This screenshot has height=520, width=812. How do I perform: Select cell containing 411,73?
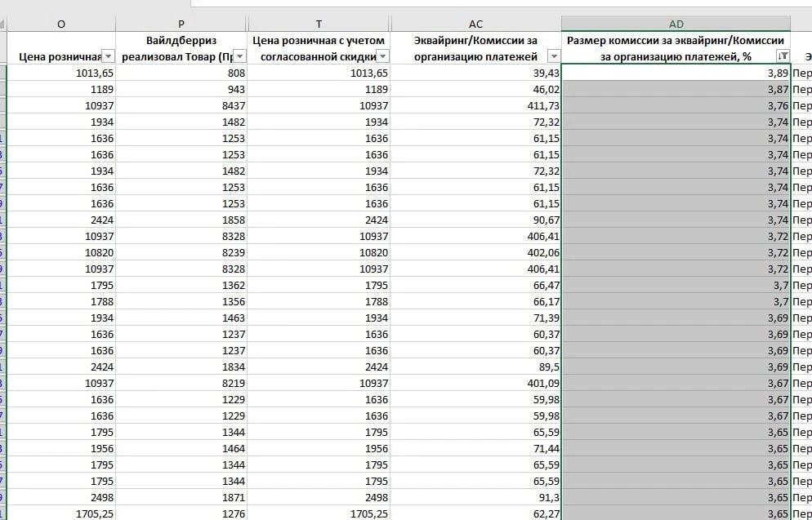pos(475,105)
